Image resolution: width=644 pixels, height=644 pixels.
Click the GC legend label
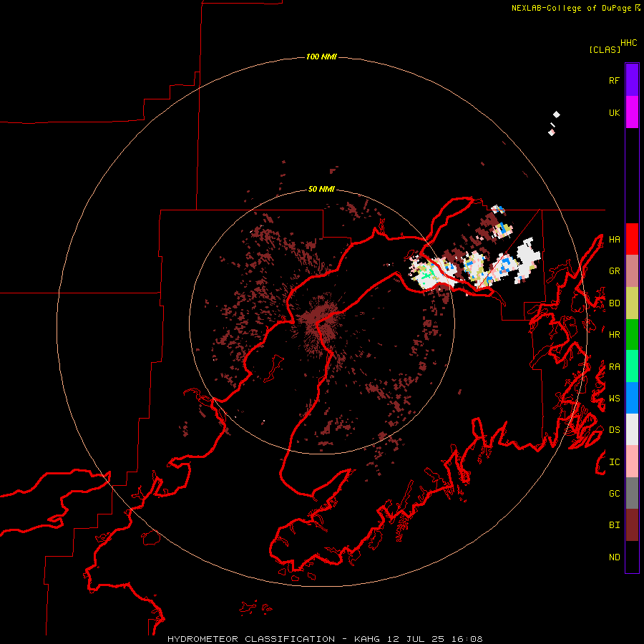click(x=614, y=494)
